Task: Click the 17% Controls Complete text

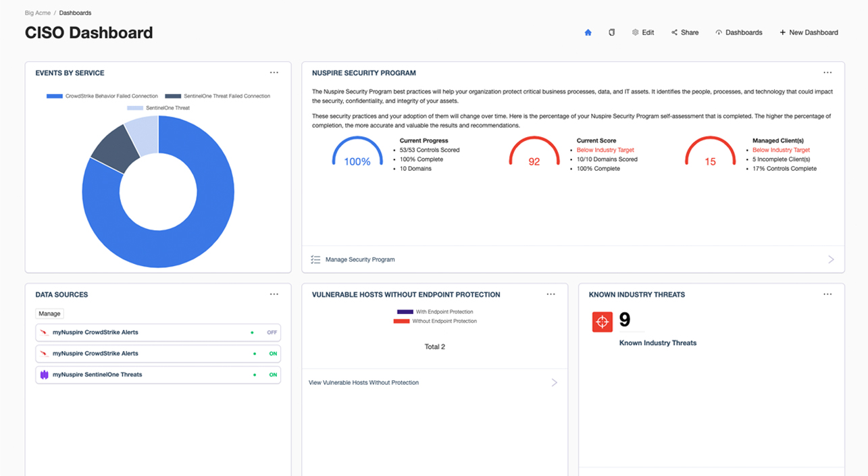Action: (784, 169)
